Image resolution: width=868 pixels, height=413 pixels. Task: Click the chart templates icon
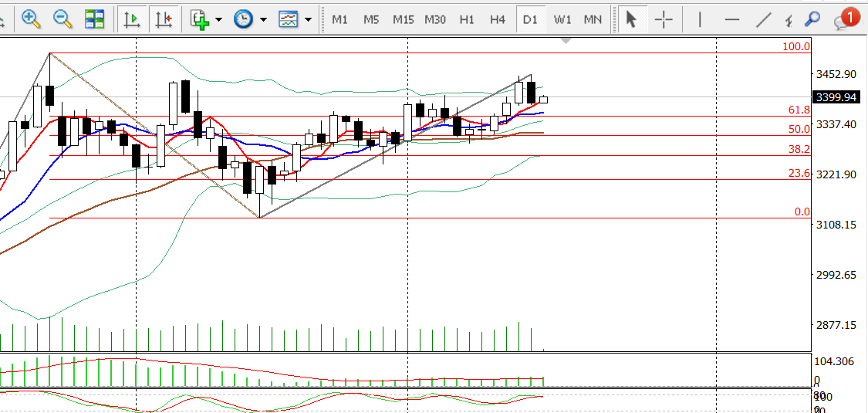[289, 19]
